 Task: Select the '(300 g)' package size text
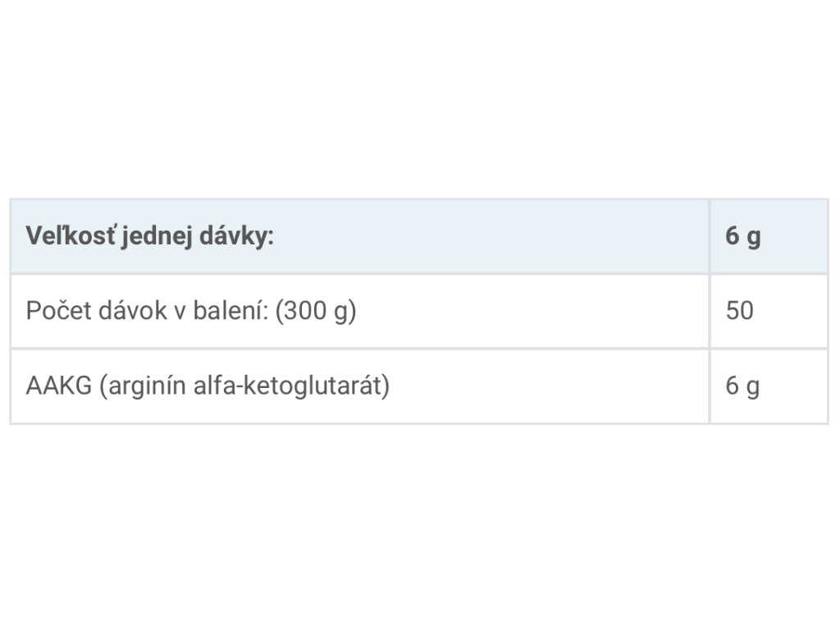tap(316, 312)
